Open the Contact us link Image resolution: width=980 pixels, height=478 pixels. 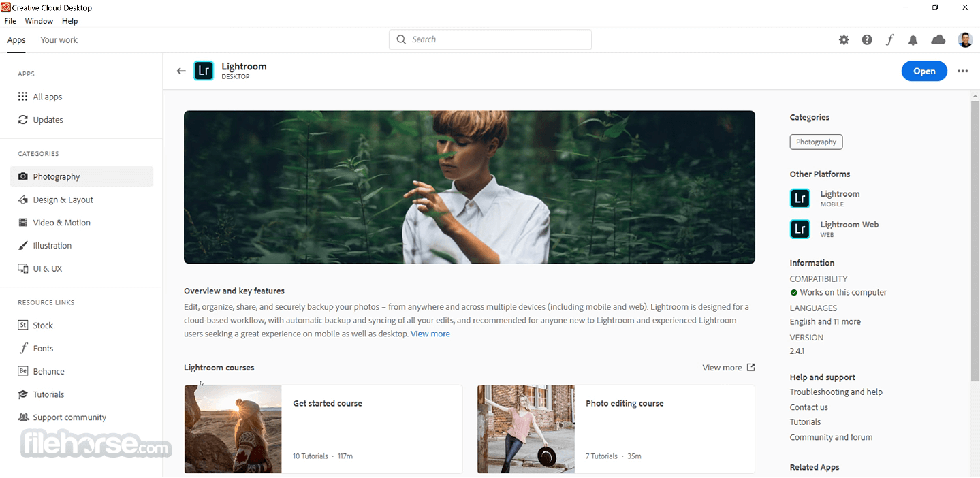809,407
